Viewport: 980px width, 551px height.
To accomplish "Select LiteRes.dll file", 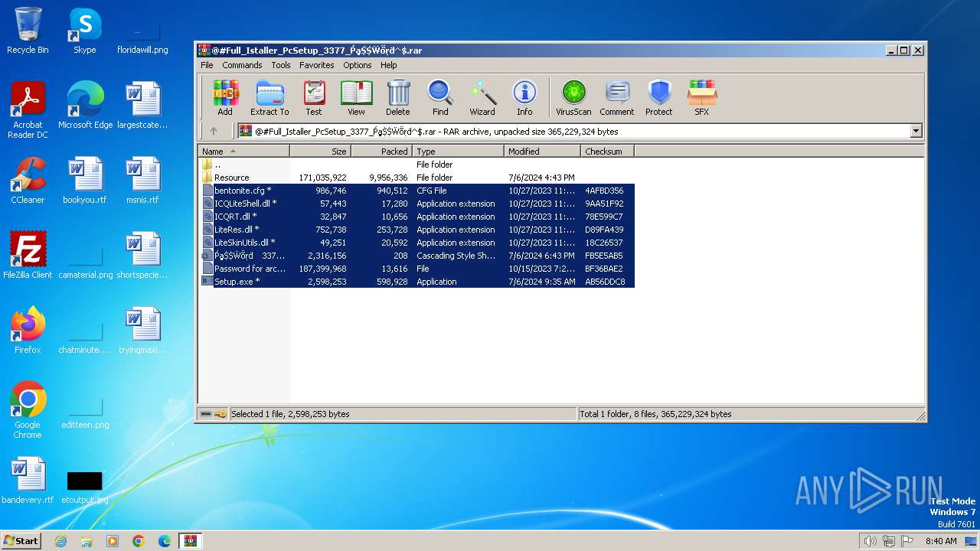I will click(x=416, y=230).
